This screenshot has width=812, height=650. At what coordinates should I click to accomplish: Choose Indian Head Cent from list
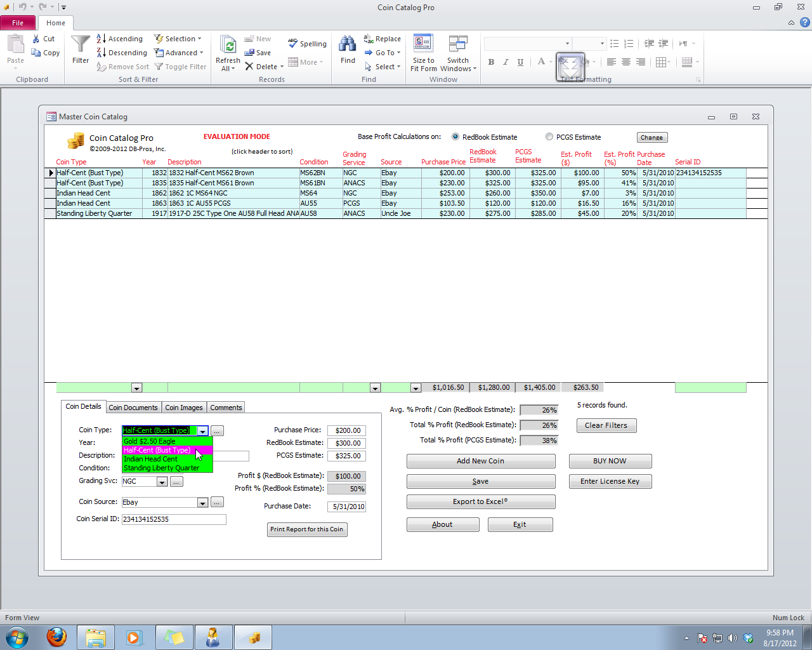(x=167, y=459)
